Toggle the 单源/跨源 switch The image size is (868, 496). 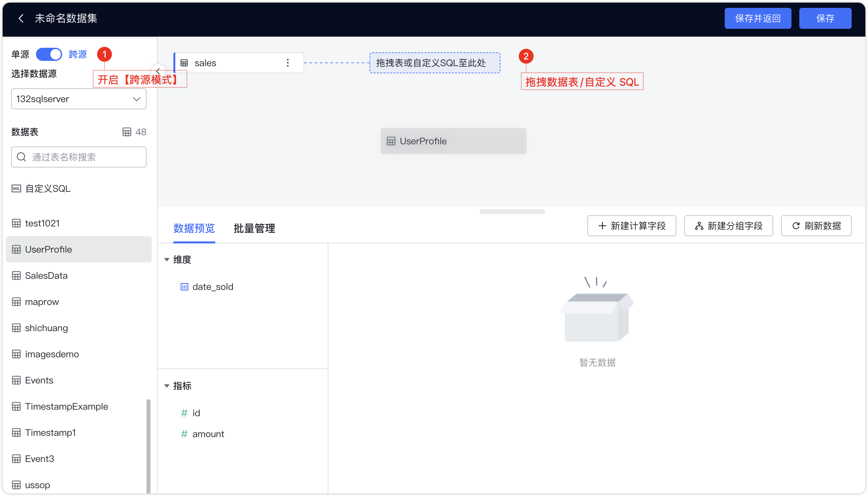click(x=49, y=55)
